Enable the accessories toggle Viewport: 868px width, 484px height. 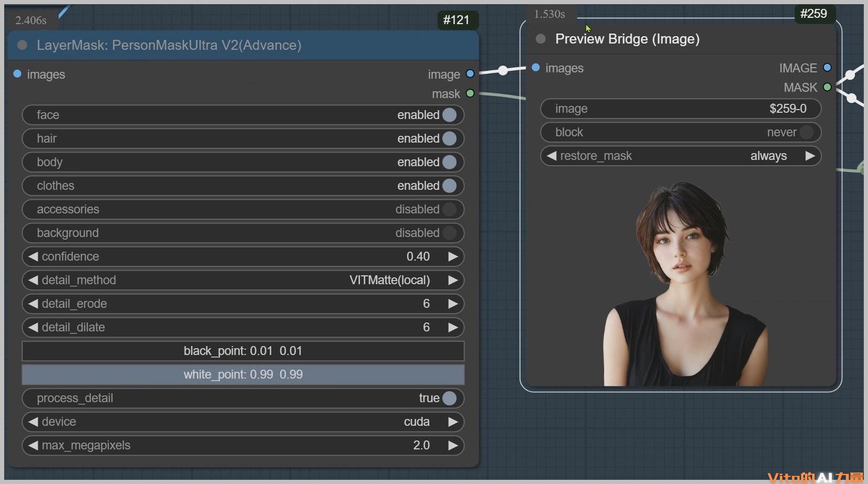pos(449,209)
